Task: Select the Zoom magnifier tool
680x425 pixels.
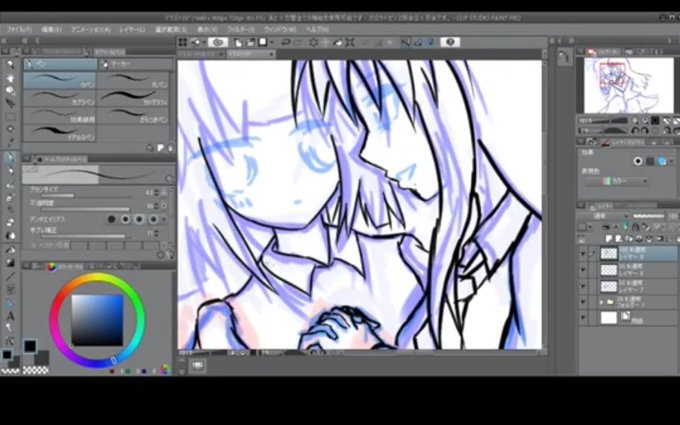Action: pyautogui.click(x=10, y=64)
